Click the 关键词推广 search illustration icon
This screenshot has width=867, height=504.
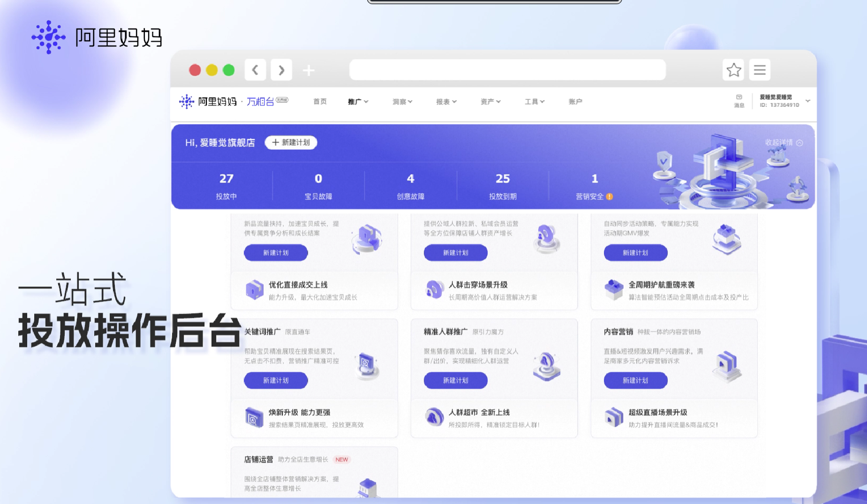(x=367, y=366)
